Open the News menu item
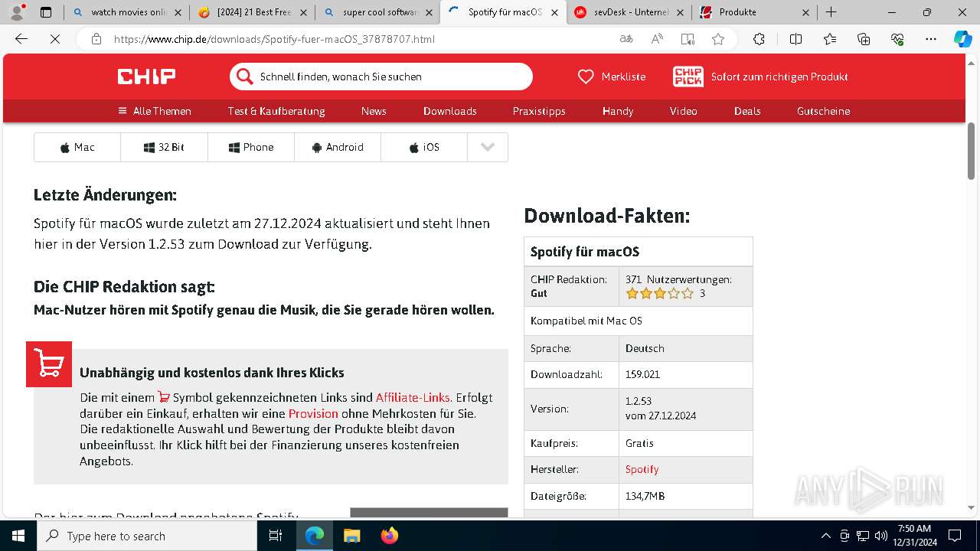The image size is (980, 551). tap(374, 111)
